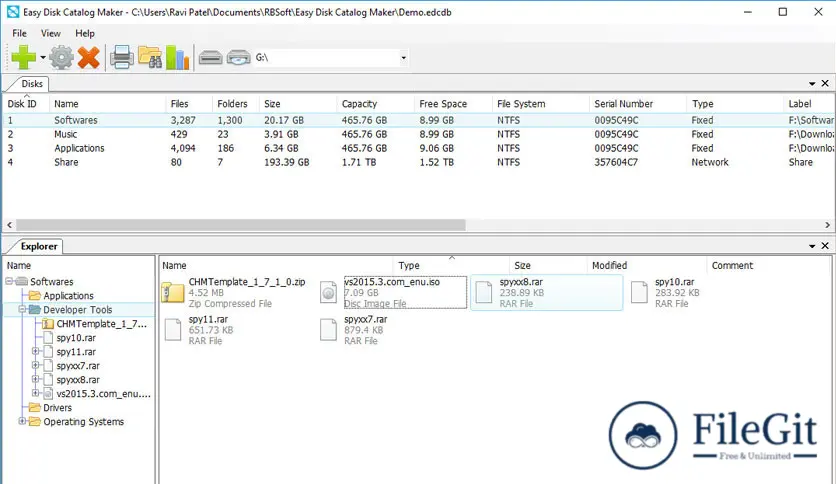Show statistics with bar chart icon
The image size is (836, 484).
pos(178,57)
